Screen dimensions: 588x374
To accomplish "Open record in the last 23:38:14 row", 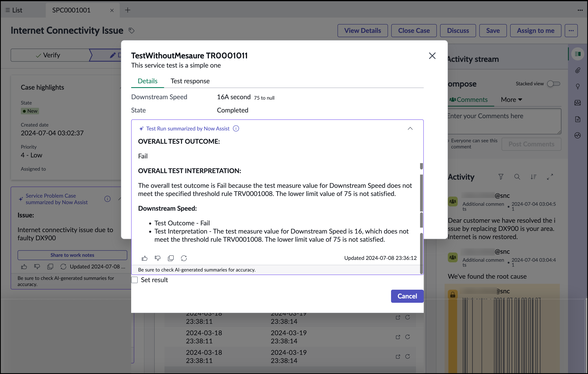I will coord(398,357).
